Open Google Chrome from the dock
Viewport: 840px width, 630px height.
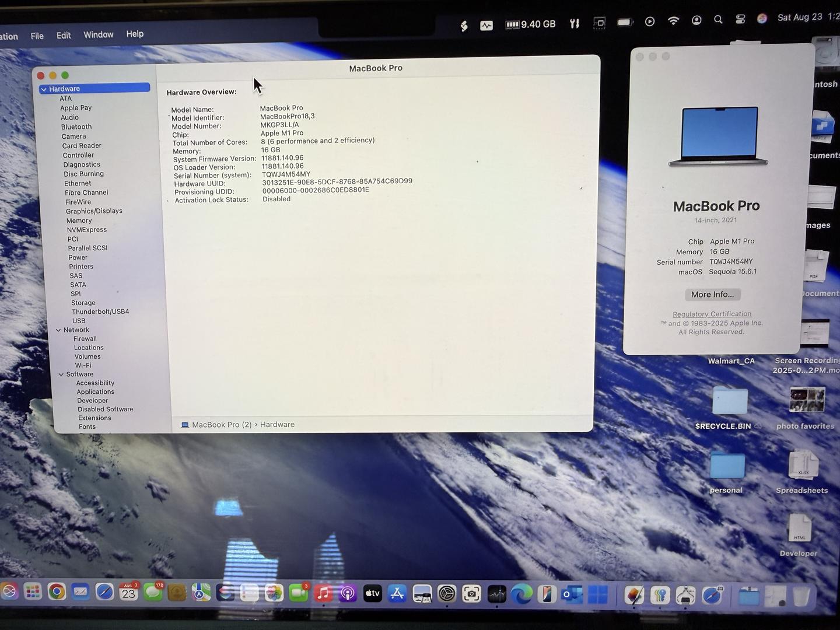coord(57,592)
